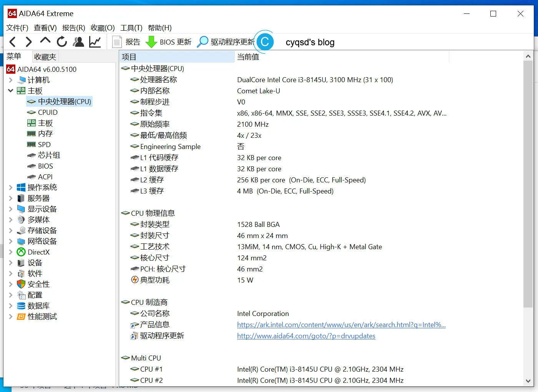
Task: Open the 报告(R) menu
Action: [x=73, y=28]
